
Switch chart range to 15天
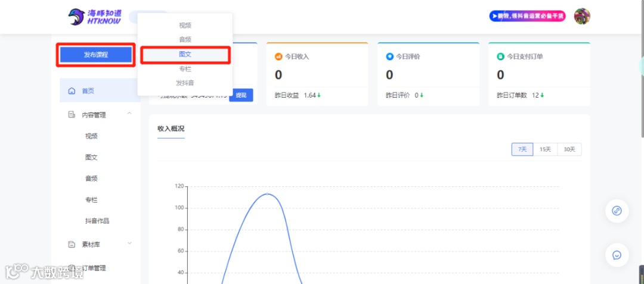click(546, 149)
